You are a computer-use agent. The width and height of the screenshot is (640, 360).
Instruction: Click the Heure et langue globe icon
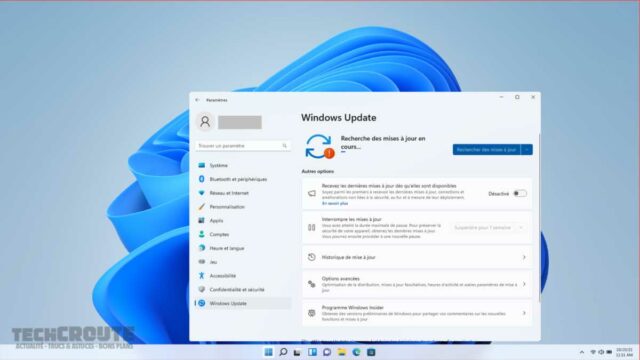pyautogui.click(x=202, y=248)
